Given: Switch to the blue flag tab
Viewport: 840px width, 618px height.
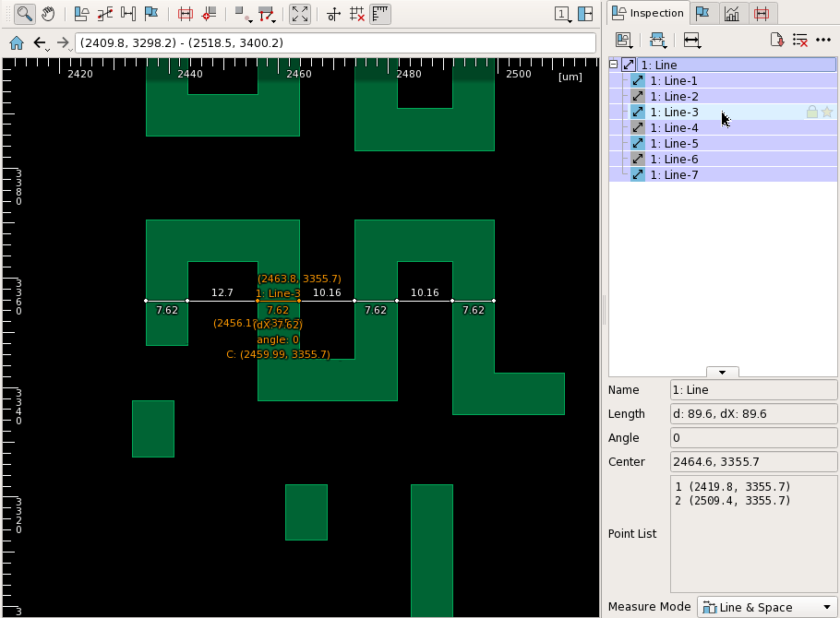Looking at the screenshot, I should point(702,14).
